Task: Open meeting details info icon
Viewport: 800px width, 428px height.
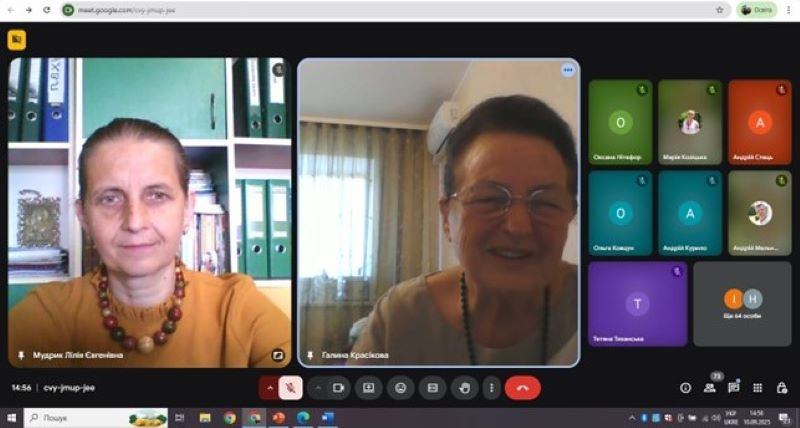Action: (x=686, y=388)
